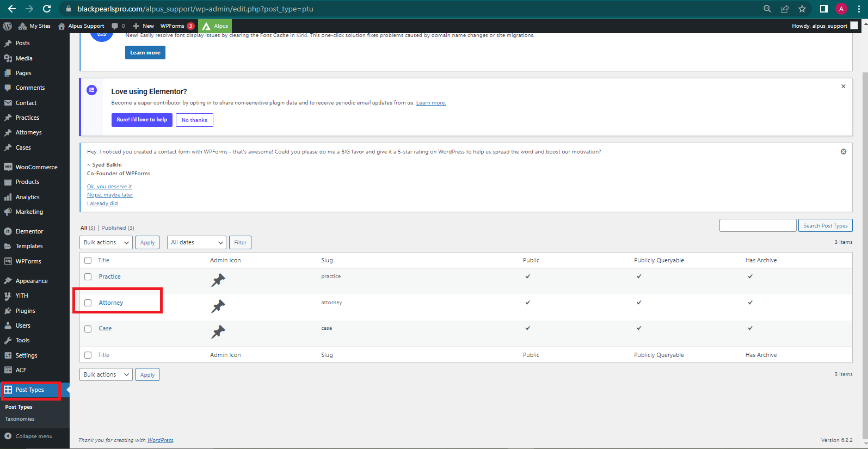This screenshot has height=449, width=868.
Task: Click the browser share icon
Action: (x=784, y=9)
